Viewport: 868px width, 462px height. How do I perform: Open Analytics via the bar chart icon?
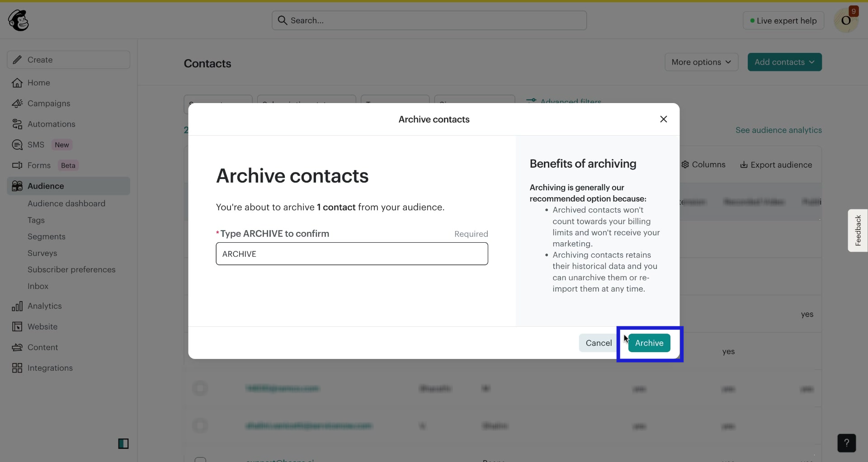pyautogui.click(x=17, y=306)
